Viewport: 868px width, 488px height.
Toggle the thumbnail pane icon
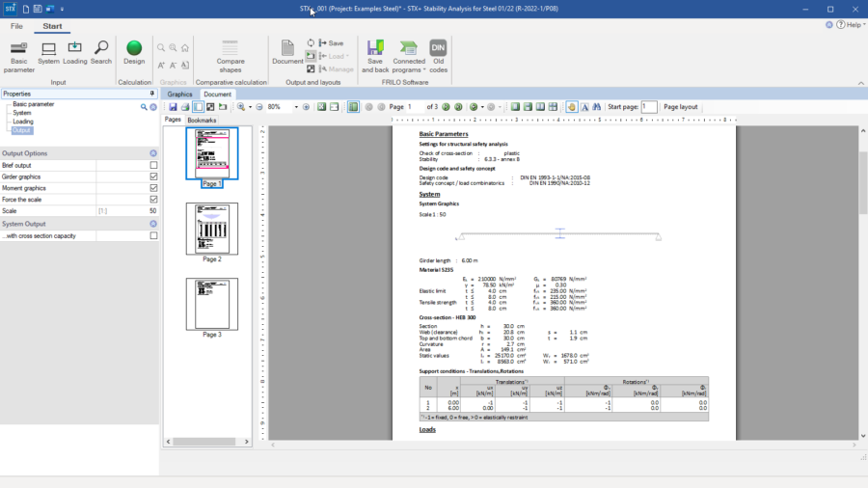198,107
